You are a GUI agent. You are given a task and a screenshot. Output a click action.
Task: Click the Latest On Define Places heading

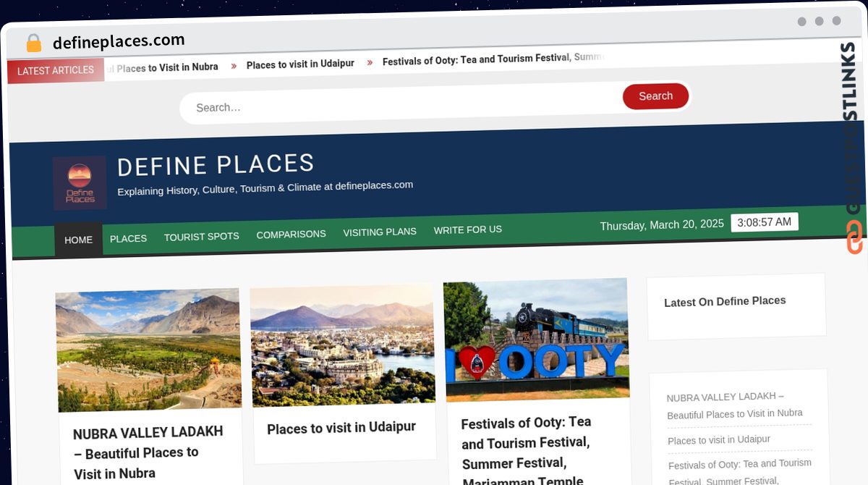coord(725,302)
